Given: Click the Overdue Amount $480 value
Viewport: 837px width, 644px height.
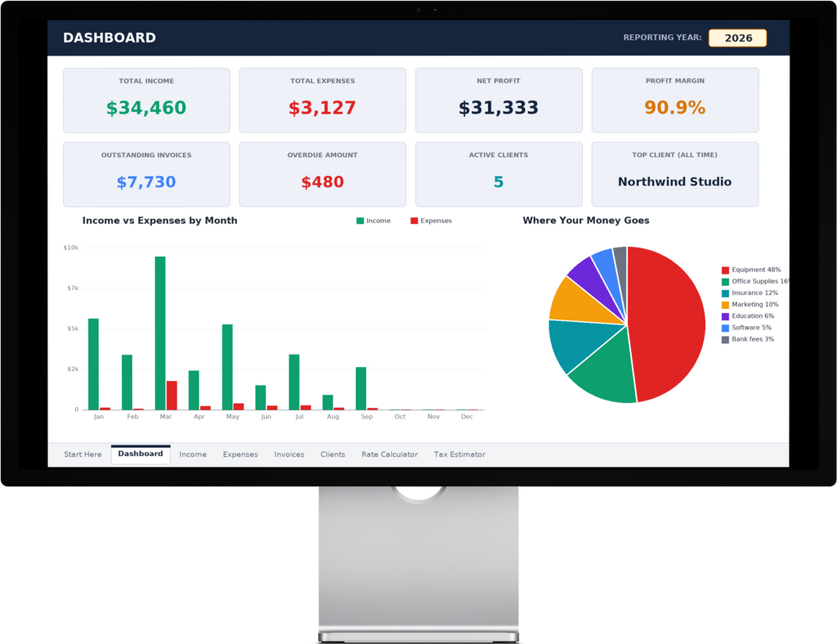Looking at the screenshot, I should point(322,182).
